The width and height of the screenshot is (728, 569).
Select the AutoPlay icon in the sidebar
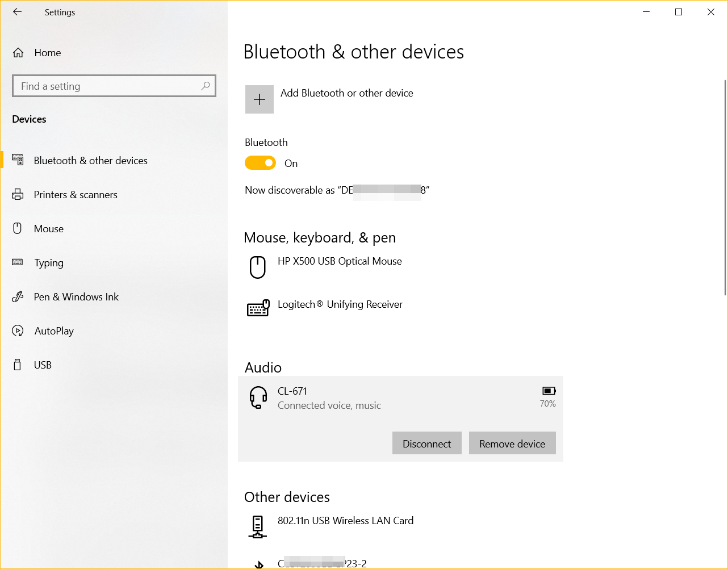18,330
